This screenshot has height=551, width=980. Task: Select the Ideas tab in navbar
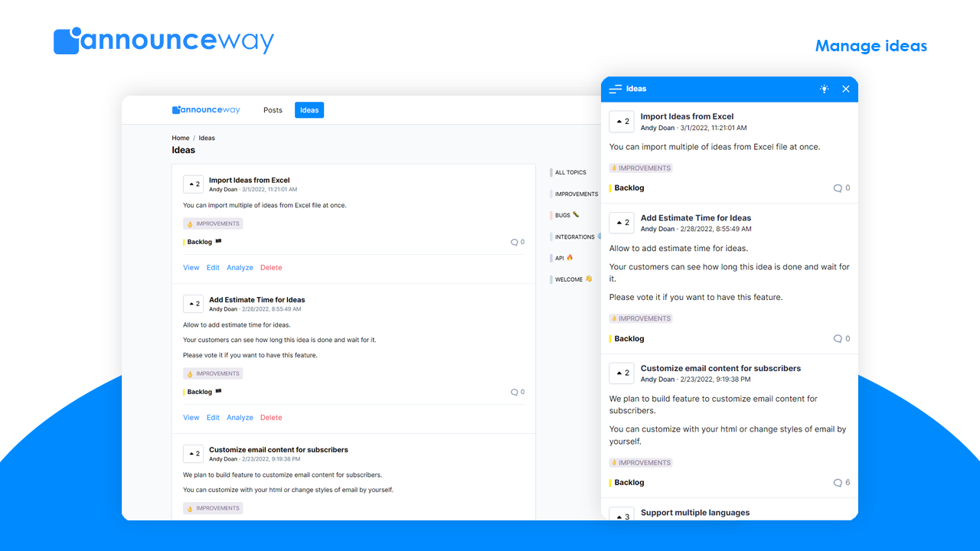309,110
